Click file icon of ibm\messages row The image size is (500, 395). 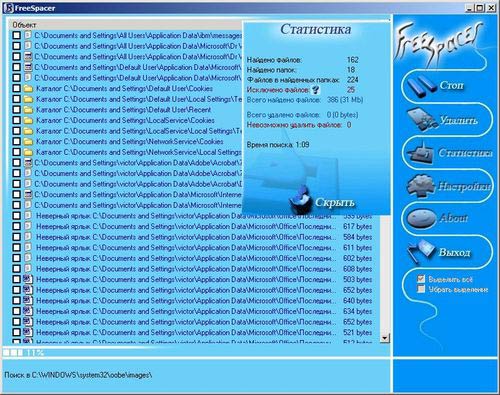(x=28, y=35)
